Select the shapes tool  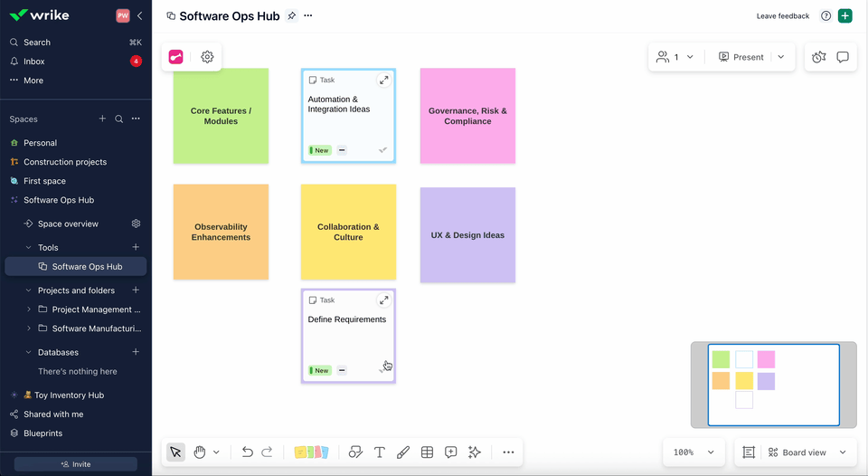(355, 452)
